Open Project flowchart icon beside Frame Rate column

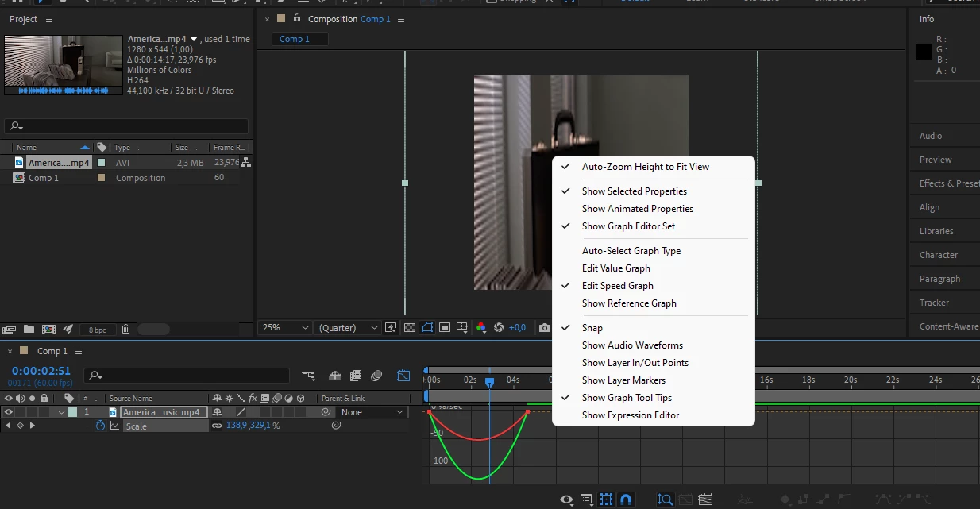[246, 162]
